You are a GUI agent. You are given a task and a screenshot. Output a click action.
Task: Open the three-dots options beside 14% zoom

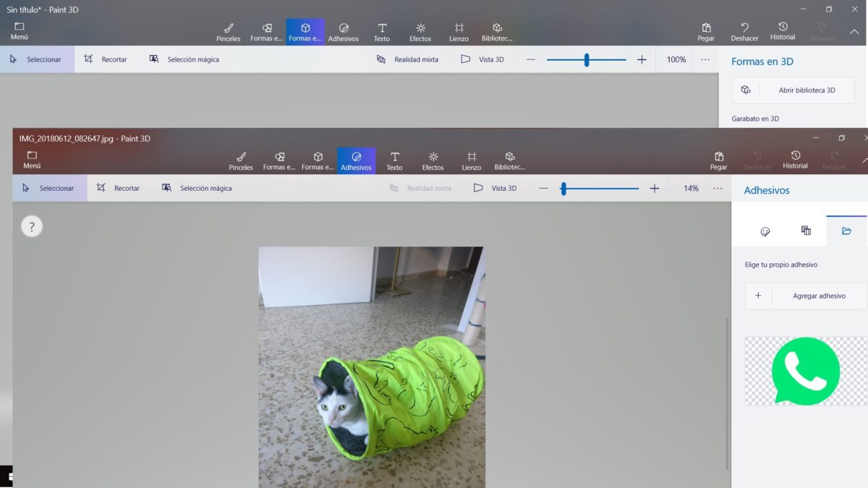(x=718, y=188)
